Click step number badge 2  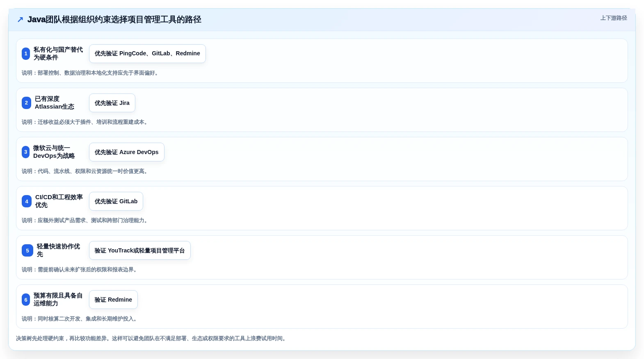(26, 103)
